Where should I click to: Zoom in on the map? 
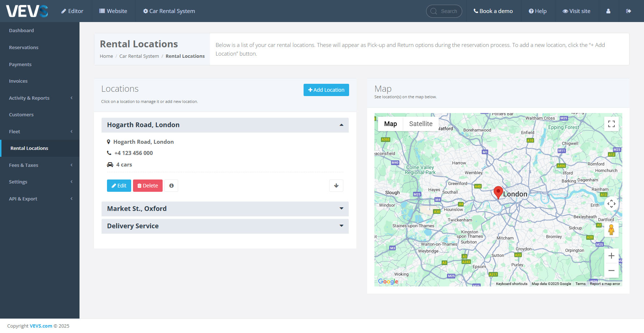611,256
